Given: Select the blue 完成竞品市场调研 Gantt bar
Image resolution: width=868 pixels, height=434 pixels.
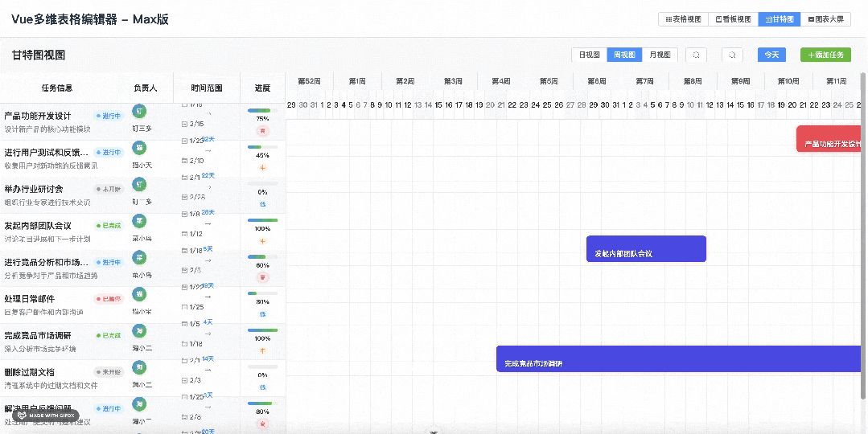Looking at the screenshot, I should [679, 358].
